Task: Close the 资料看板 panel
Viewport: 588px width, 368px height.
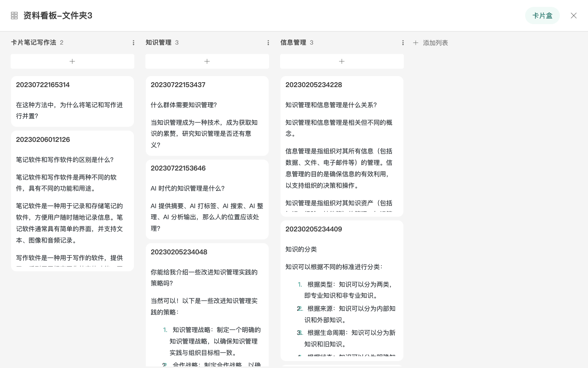Action: pos(573,16)
